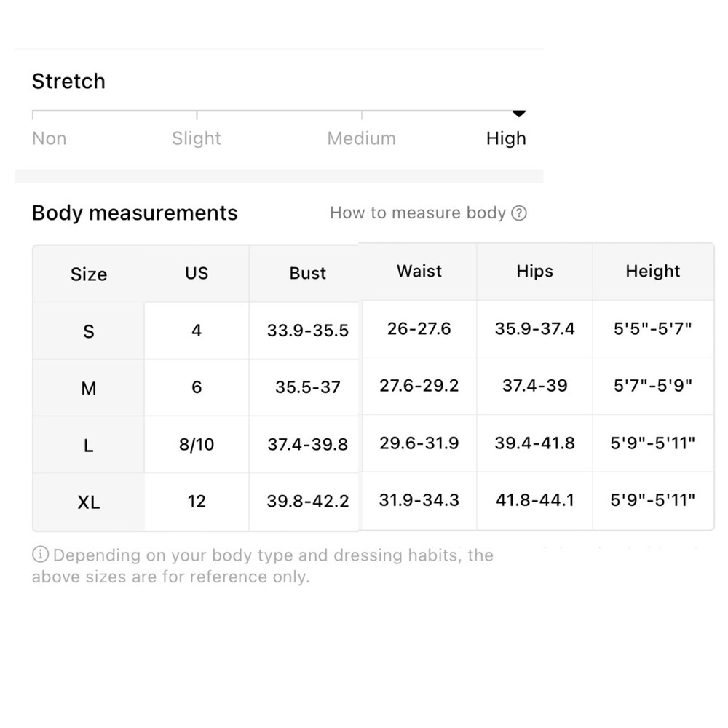Click the info icon beside the disclaimer
The height and width of the screenshot is (728, 728).
tap(40, 554)
